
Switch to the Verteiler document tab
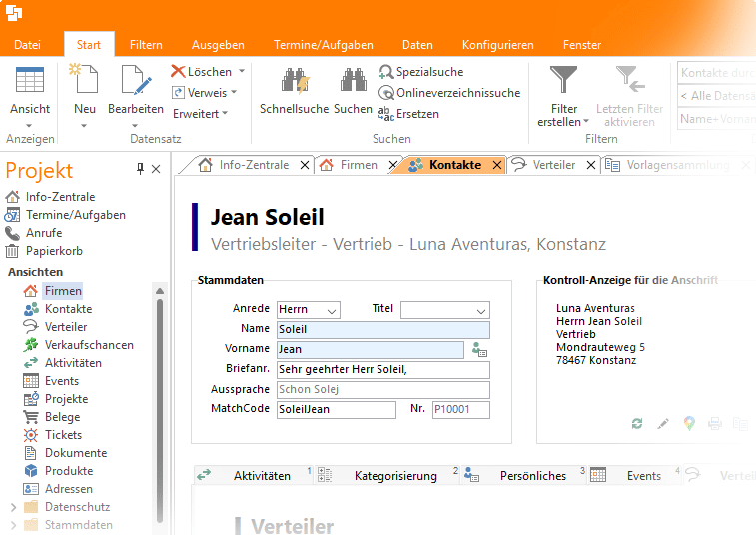pyautogui.click(x=552, y=165)
